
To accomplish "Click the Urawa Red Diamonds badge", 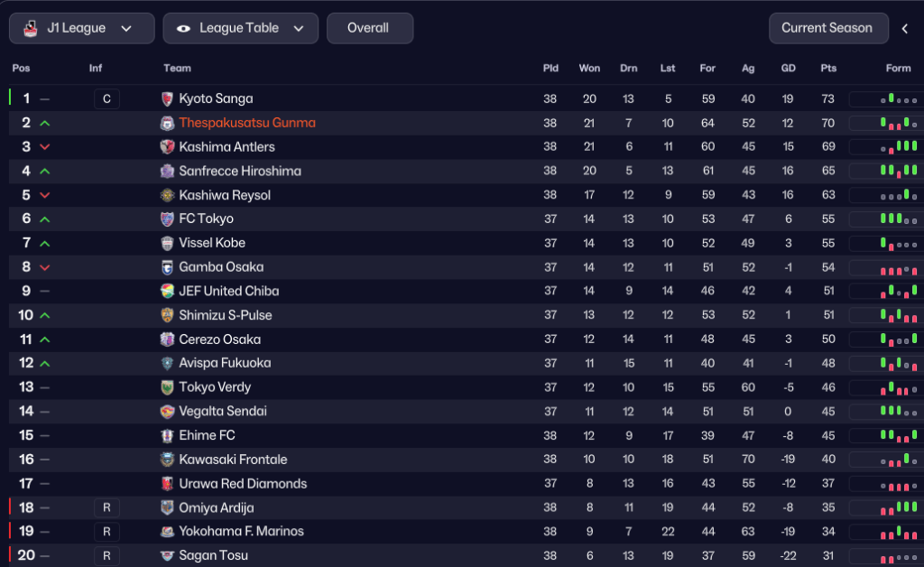I will (x=167, y=484).
